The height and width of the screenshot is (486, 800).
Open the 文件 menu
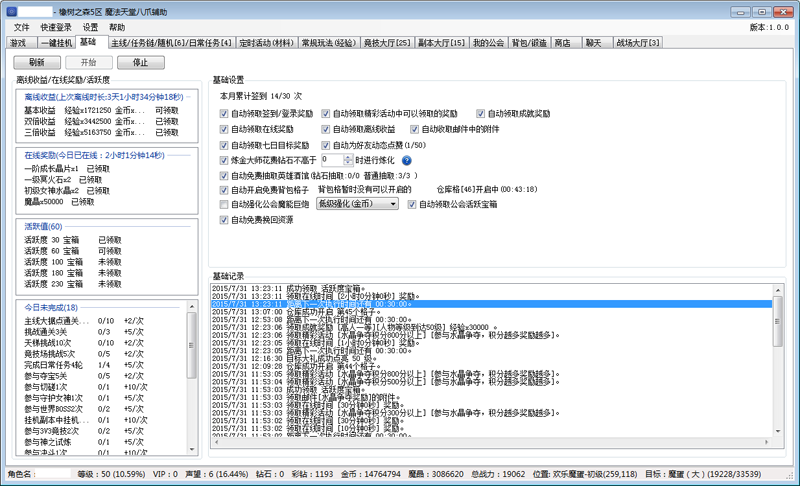pyautogui.click(x=22, y=28)
